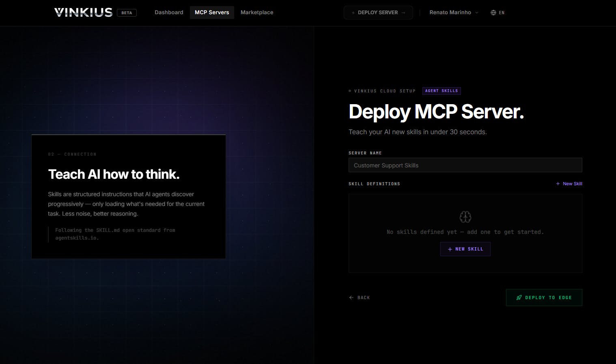Screen dimensions: 616x364
Task: Click the Deploy to Edge button
Action: [x=544, y=298]
